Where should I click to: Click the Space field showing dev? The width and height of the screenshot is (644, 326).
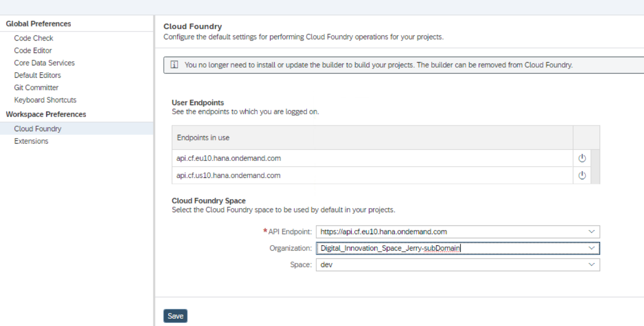[449, 264]
